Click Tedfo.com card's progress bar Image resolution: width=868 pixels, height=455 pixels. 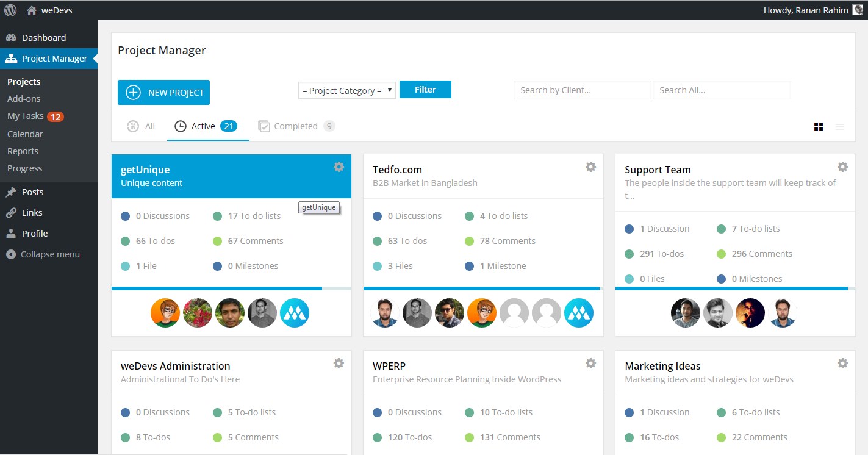483,288
